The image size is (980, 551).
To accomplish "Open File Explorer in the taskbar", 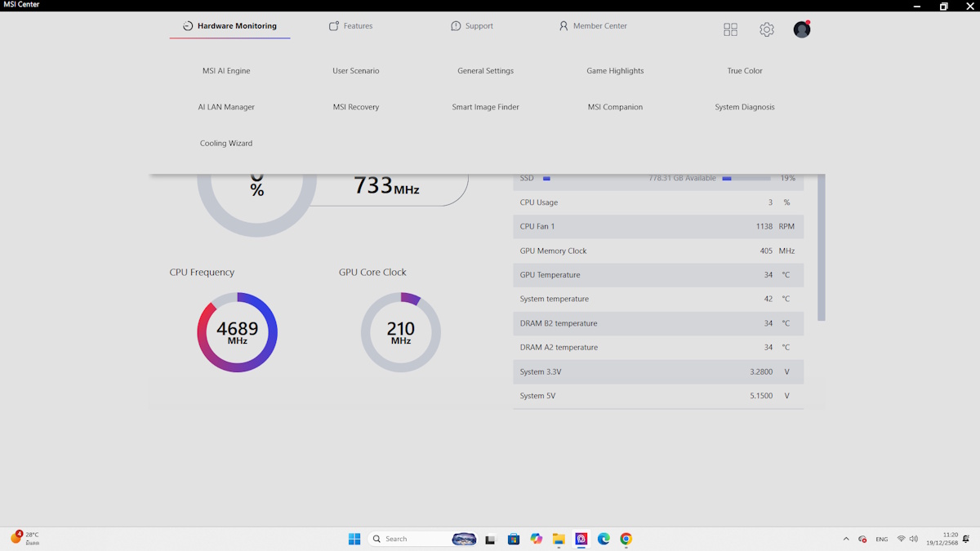I will 559,539.
